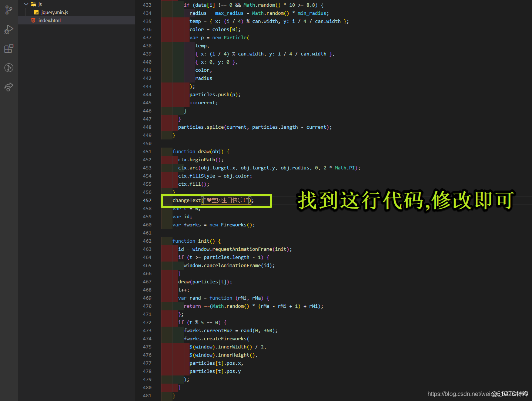Open the GitLens view in the activity bar
The width and height of the screenshot is (532, 401).
pos(9,68)
